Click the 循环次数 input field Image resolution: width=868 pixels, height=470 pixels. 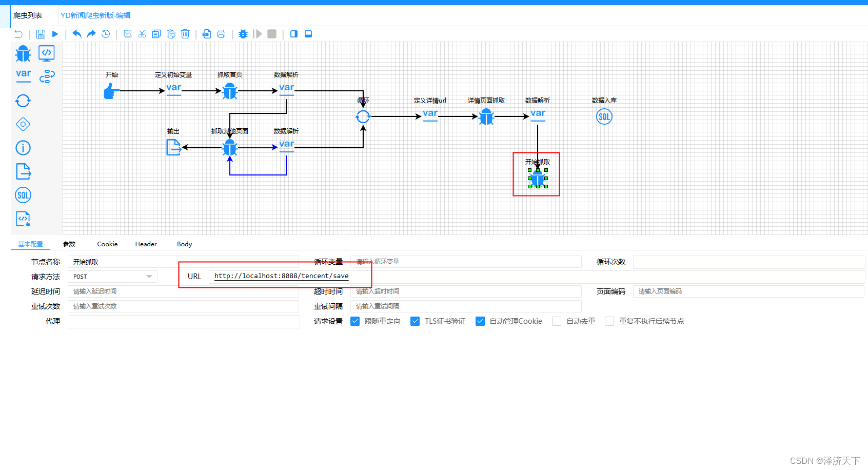749,262
